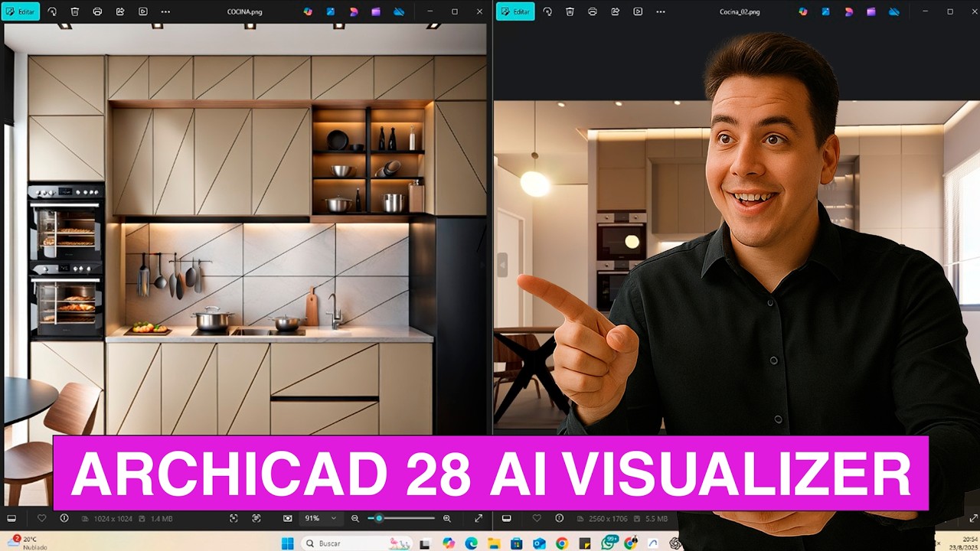Click Editar in the COCINA.png window
The image size is (980, 551).
point(21,11)
